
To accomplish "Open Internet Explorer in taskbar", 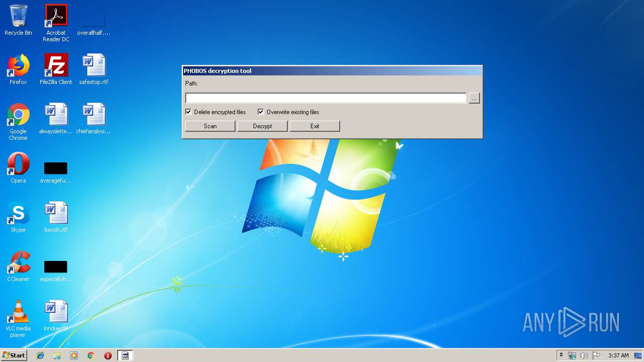I will click(40, 355).
